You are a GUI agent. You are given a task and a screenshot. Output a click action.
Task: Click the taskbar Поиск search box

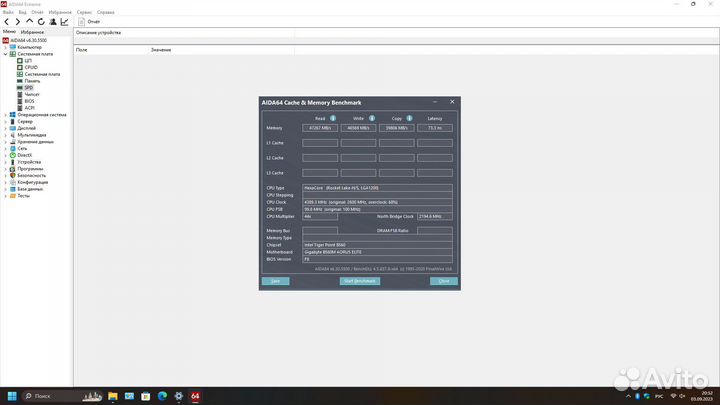click(62, 396)
